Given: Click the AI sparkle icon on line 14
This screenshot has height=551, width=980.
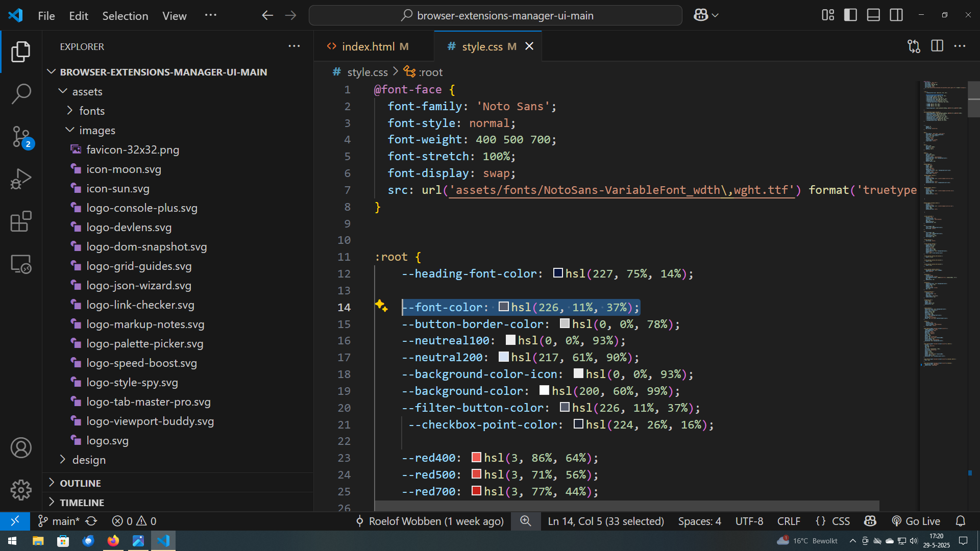Looking at the screenshot, I should tap(381, 306).
